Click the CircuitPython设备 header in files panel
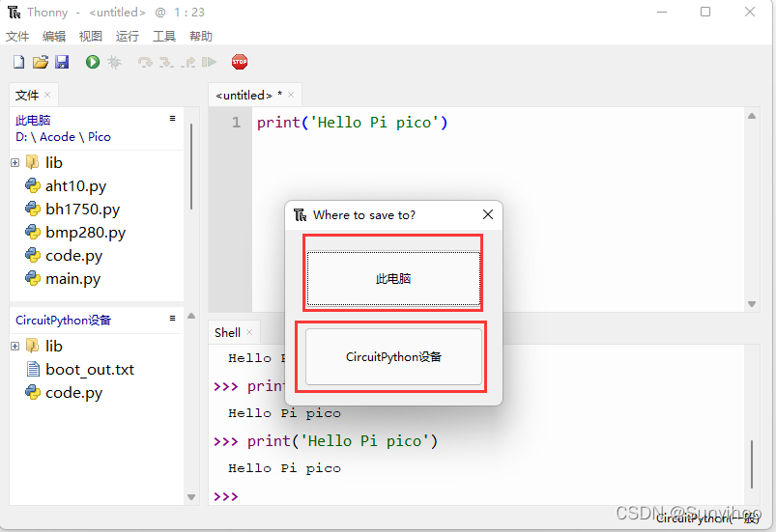776x532 pixels. pos(64,320)
